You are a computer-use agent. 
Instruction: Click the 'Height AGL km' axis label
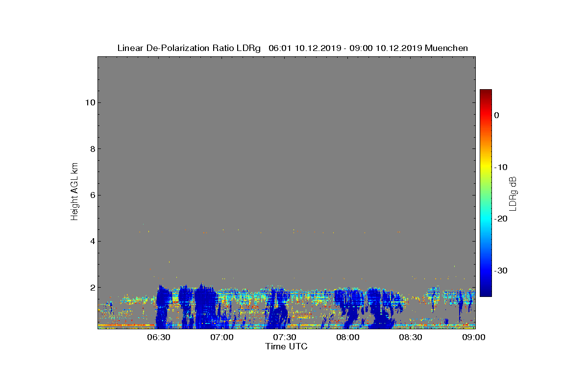pyautogui.click(x=74, y=193)
